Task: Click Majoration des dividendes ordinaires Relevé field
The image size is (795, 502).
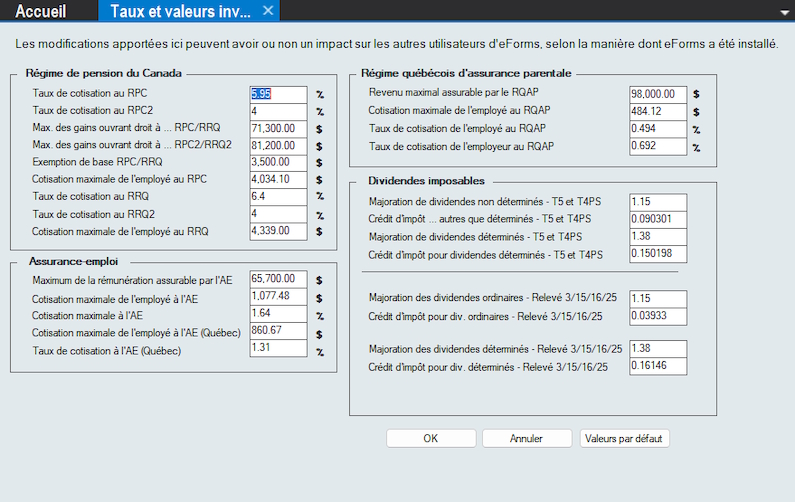Action: click(657, 298)
